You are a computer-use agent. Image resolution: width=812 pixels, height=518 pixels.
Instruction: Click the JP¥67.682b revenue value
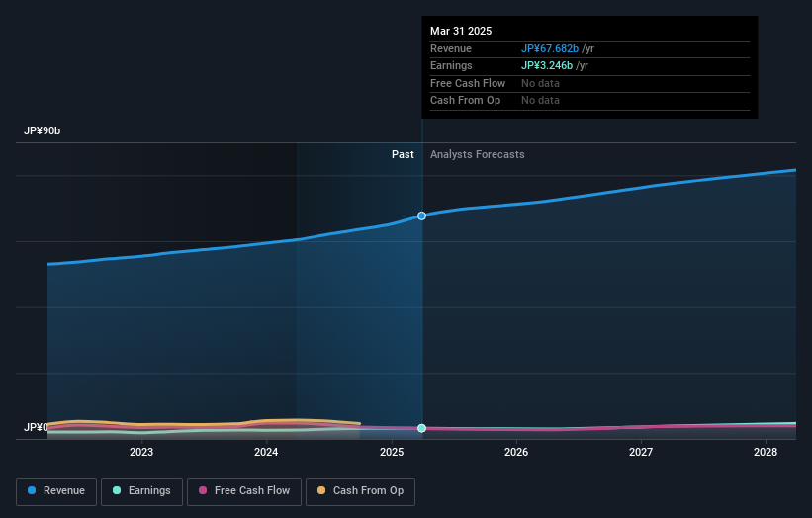[x=550, y=48]
